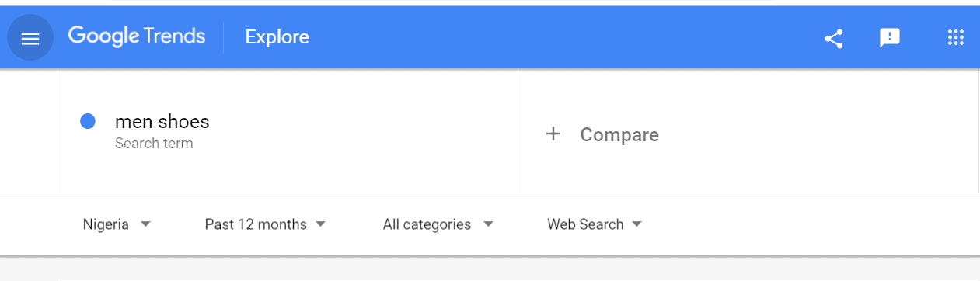Screen dimensions: 980x281
Task: Click the plus icon beside Compare
Action: click(553, 134)
